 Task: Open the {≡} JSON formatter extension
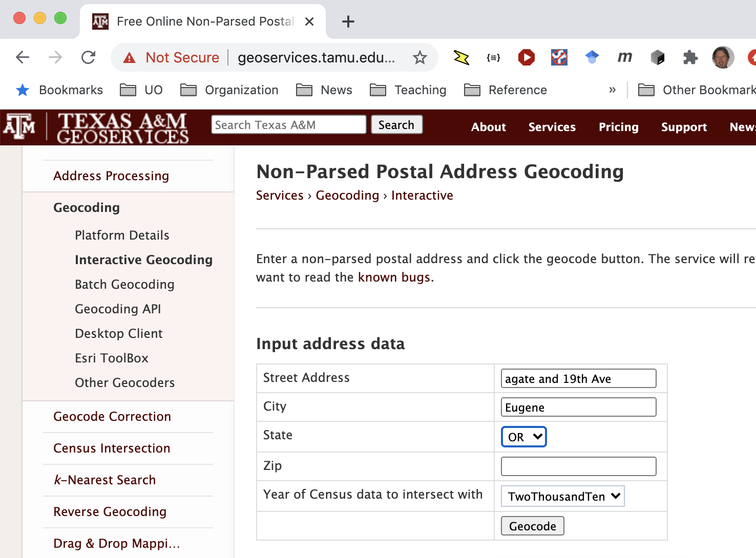(x=493, y=57)
